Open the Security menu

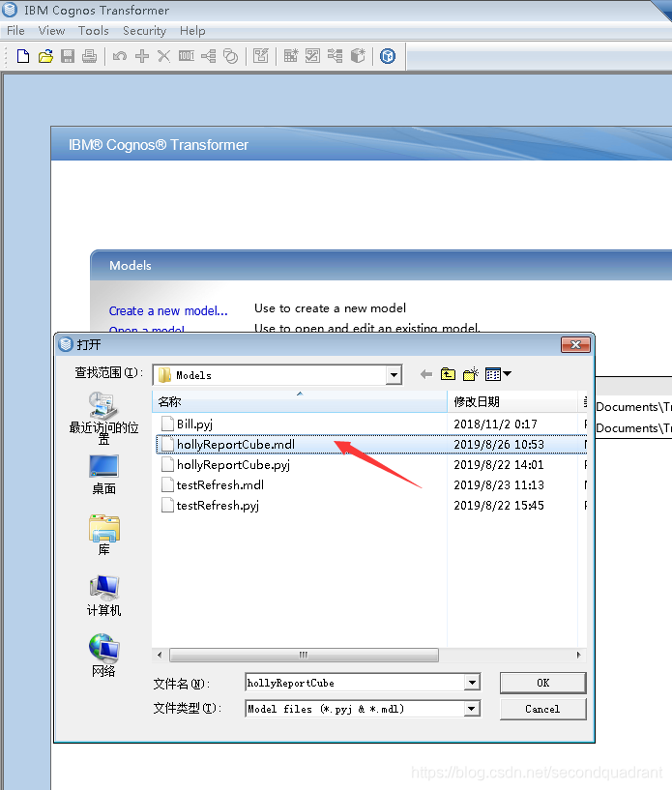[x=145, y=31]
